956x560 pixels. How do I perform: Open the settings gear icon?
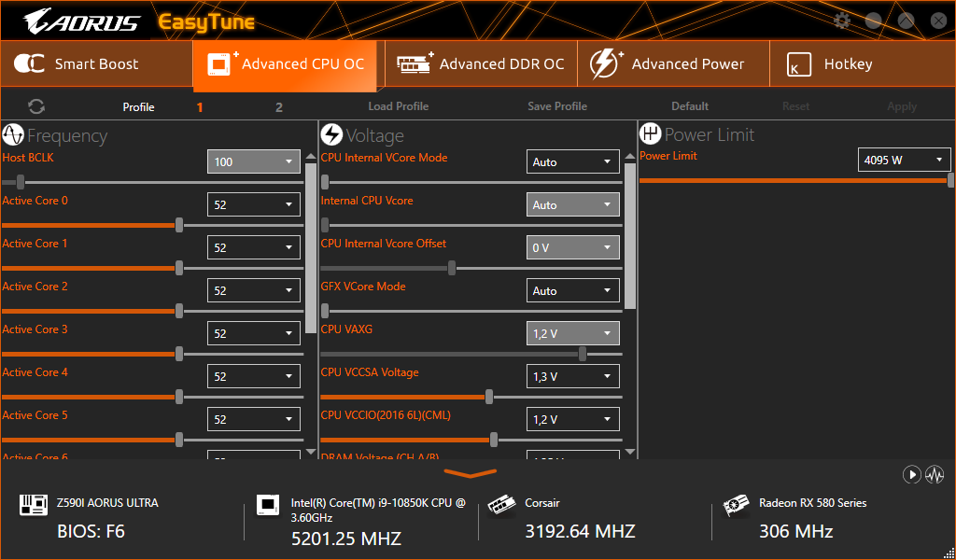[x=842, y=21]
